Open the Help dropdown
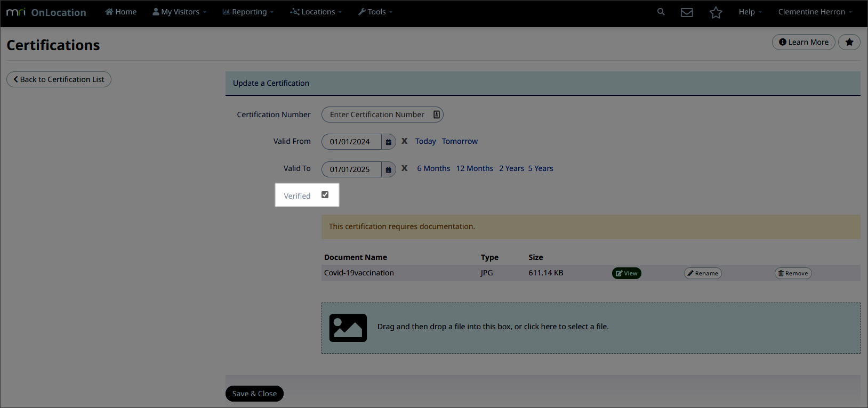The width and height of the screenshot is (868, 408). point(750,12)
